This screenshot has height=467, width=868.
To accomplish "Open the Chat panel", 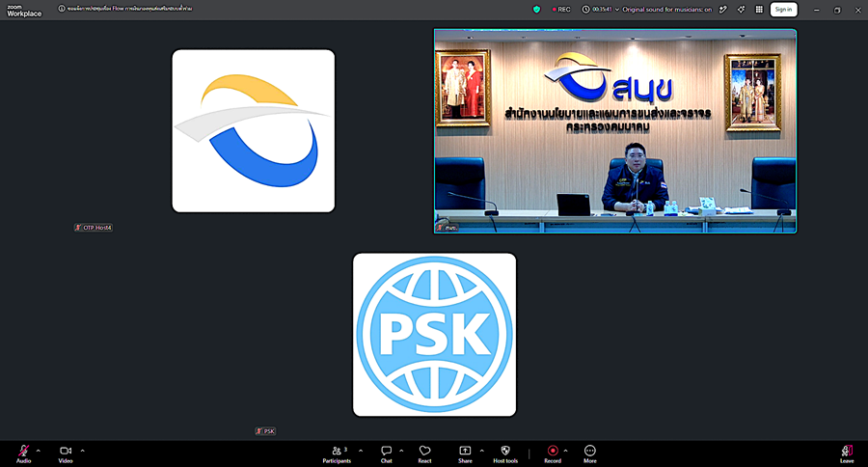I will tap(387, 453).
